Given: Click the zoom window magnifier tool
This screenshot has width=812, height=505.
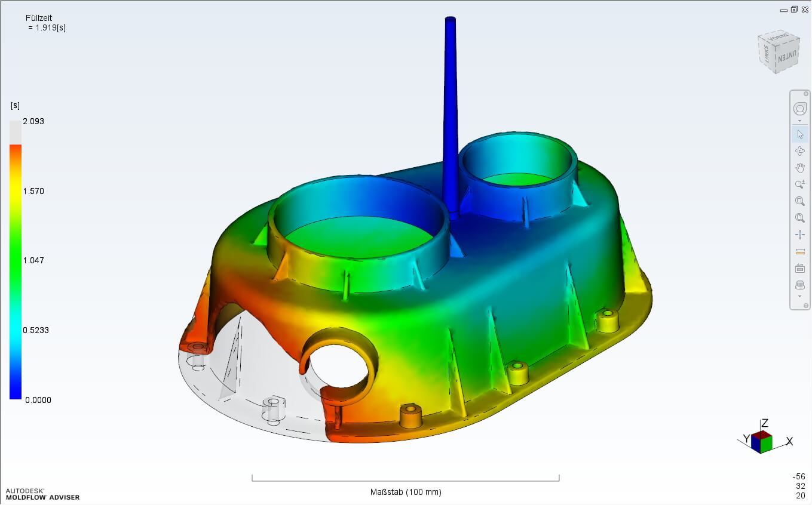Looking at the screenshot, I should point(800,201).
